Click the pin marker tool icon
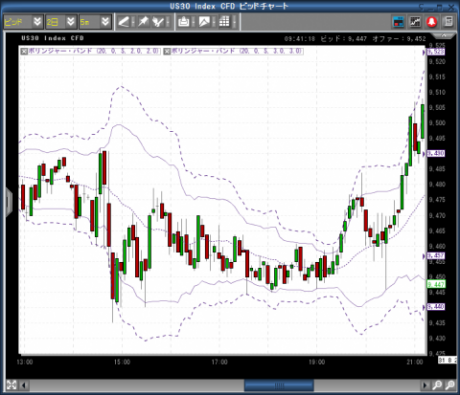The width and height of the screenshot is (460, 395). (143, 22)
